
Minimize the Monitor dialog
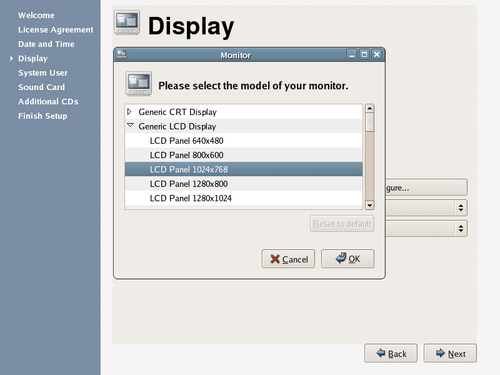click(x=352, y=55)
